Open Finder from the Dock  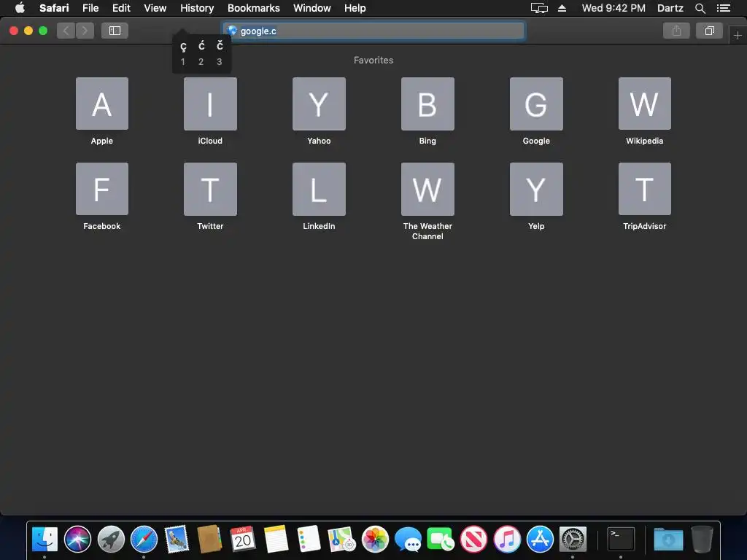[44, 540]
